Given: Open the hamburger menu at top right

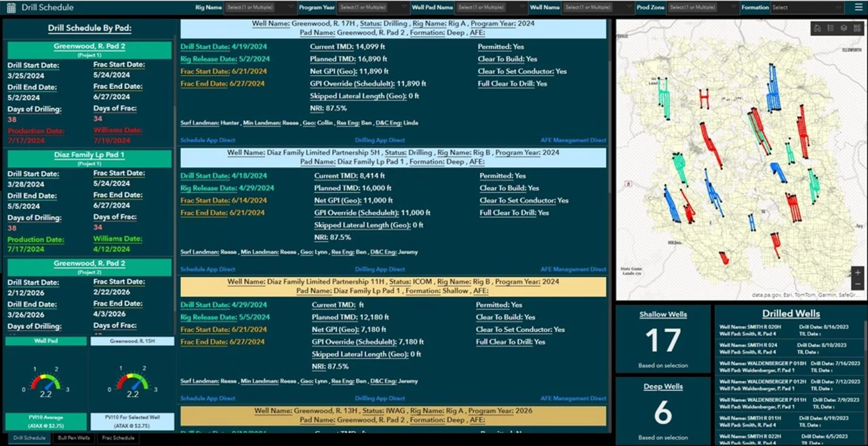Looking at the screenshot, I should pyautogui.click(x=858, y=7).
